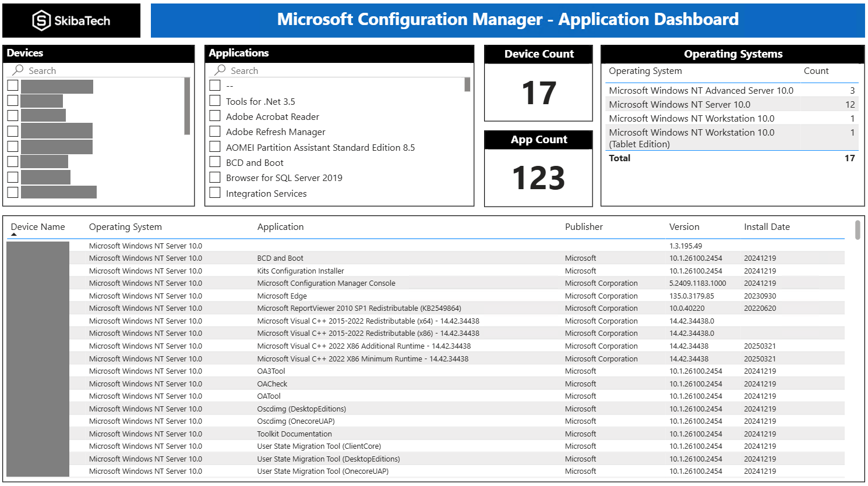Check Browser for SQL Server 2019
This screenshot has height=486, width=868.
(214, 177)
